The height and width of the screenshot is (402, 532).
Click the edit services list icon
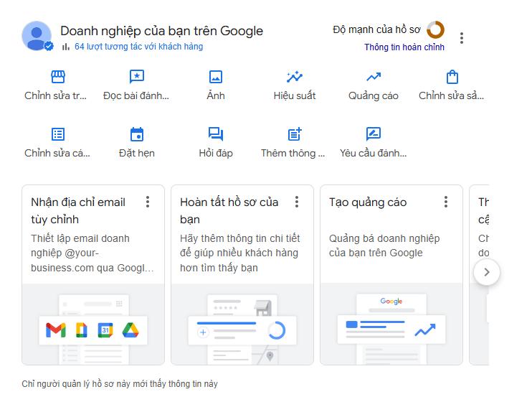click(x=58, y=134)
